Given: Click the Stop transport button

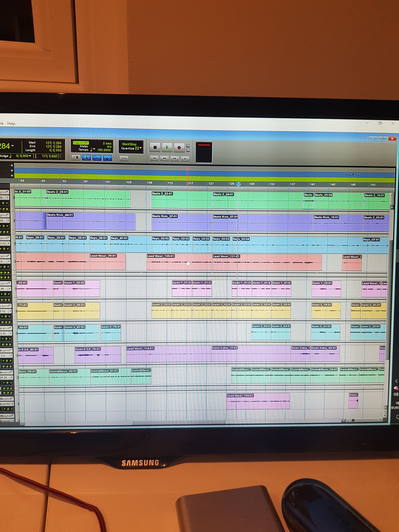Looking at the screenshot, I should [155, 147].
